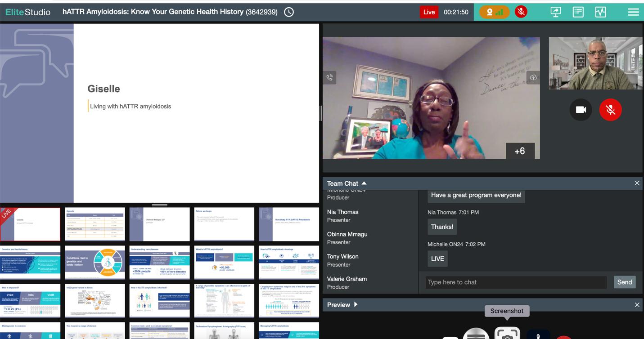Click the cloud upload icon on main video
This screenshot has height=339, width=644.
point(533,77)
